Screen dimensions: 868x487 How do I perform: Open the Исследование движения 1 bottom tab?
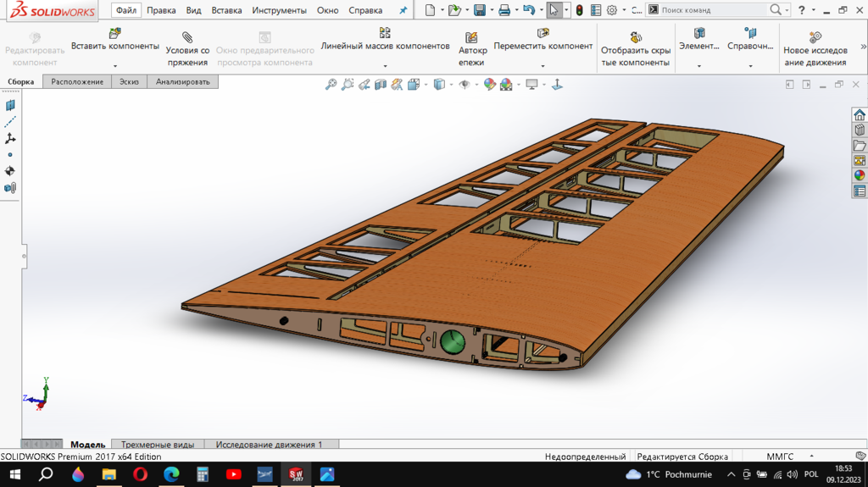[x=269, y=444]
